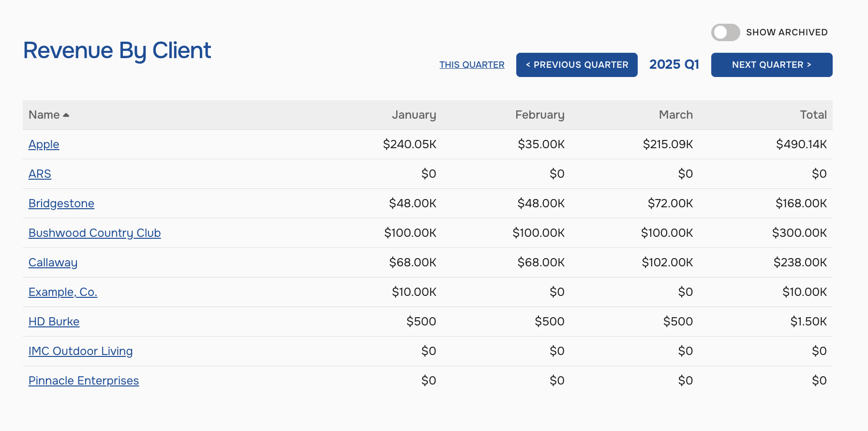This screenshot has height=431, width=868.
Task: Open the IMC Outdoor Living client
Action: point(80,351)
